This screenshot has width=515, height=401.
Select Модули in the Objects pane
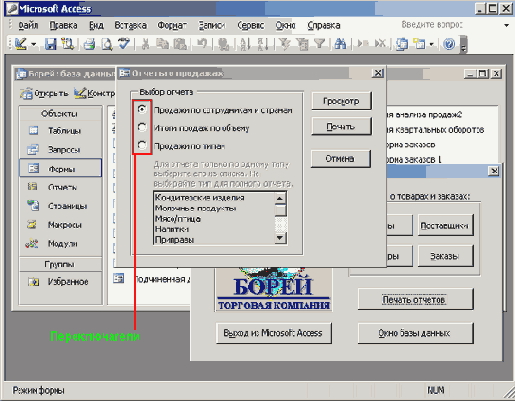(x=60, y=244)
